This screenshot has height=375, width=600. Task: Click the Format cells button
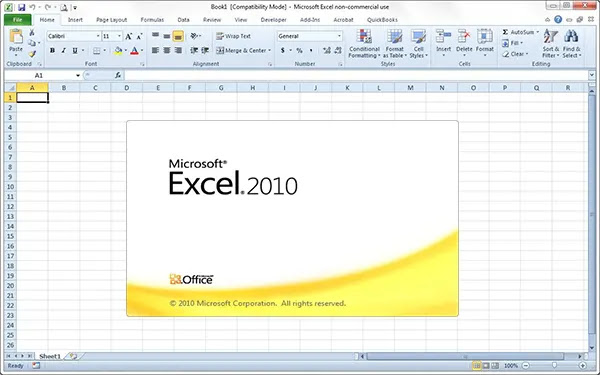(485, 44)
